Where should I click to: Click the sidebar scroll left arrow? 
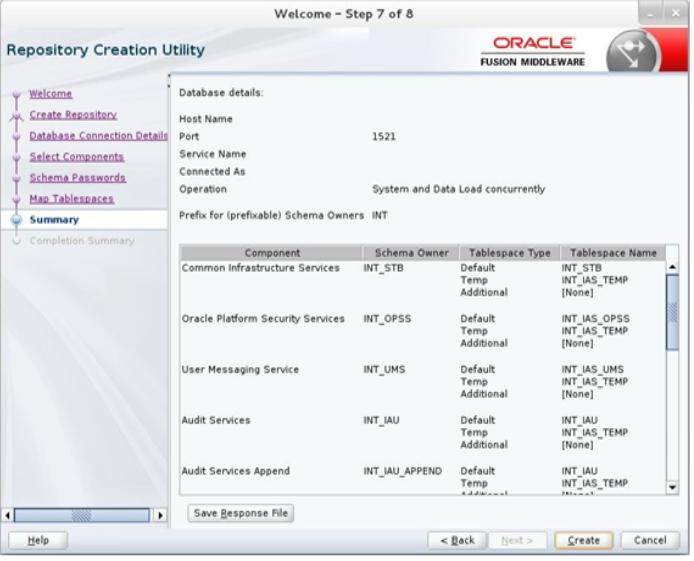[7, 515]
